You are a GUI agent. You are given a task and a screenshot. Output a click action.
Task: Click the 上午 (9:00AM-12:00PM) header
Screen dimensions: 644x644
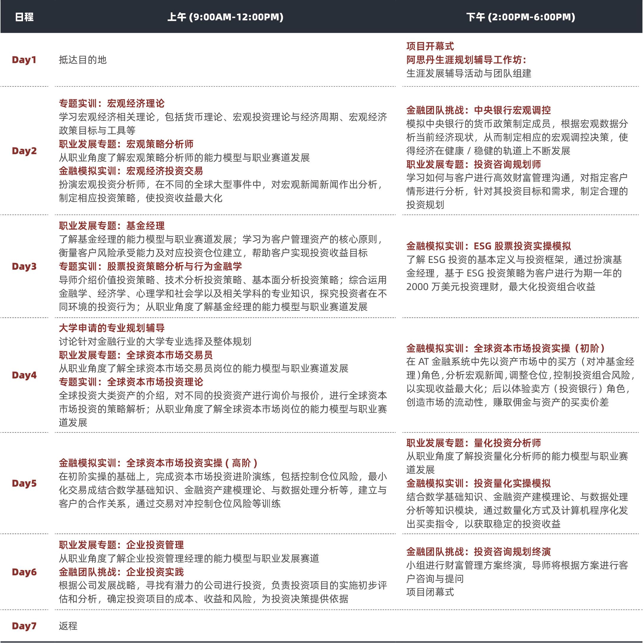pos(225,17)
